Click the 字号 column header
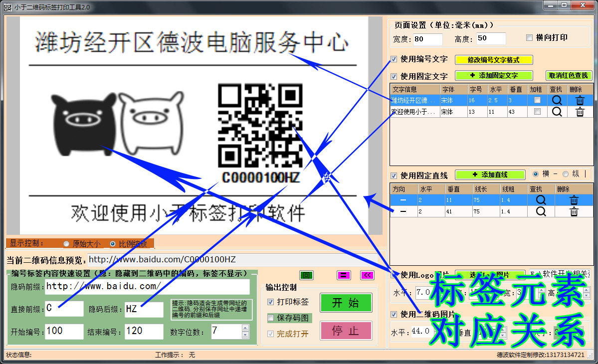The width and height of the screenshot is (598, 364). (x=477, y=89)
